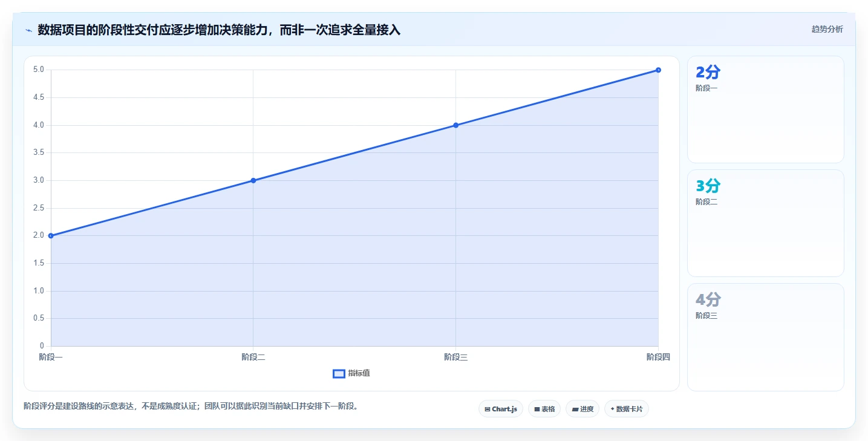Select the chart data point at 阶段三
This screenshot has width=868, height=441.
[x=455, y=125]
